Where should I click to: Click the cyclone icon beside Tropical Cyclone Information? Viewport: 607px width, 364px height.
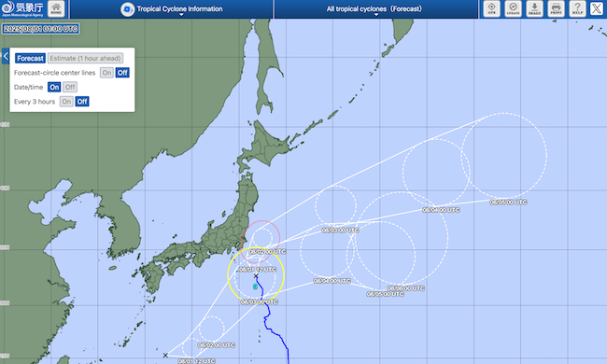point(127,9)
